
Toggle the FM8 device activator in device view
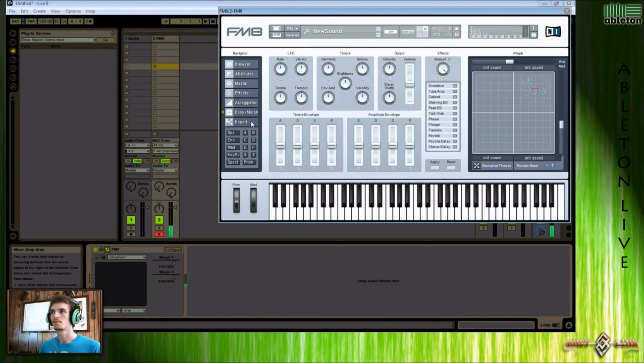[x=95, y=250]
